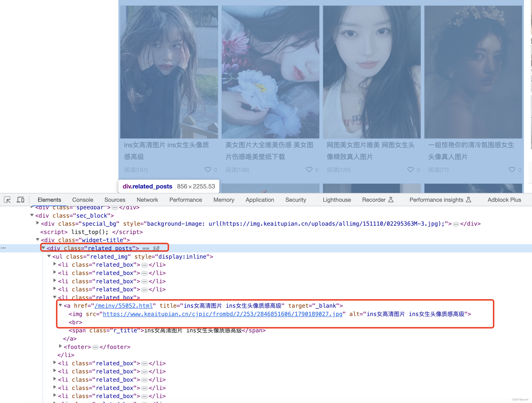Click the img src keaitupian.cn jpg URL

click(x=222, y=314)
